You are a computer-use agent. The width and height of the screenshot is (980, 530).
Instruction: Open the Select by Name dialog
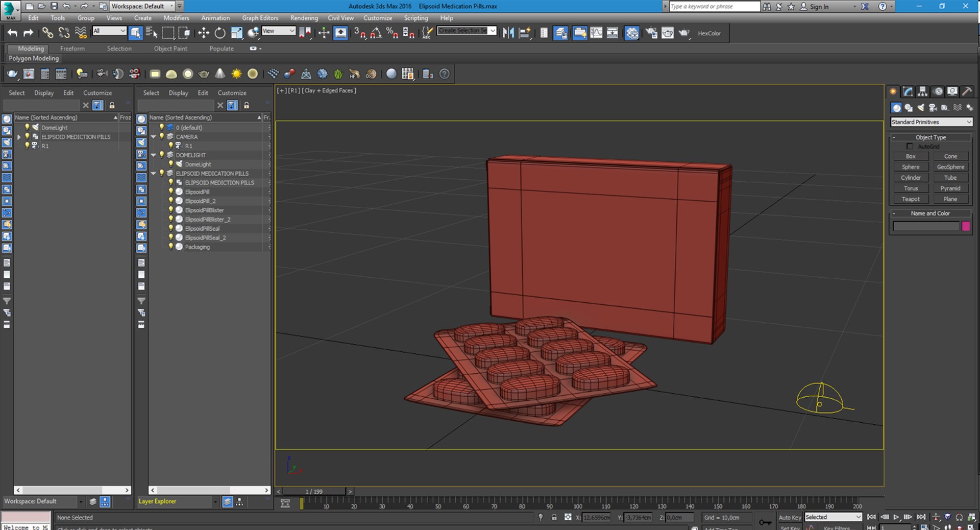[152, 33]
